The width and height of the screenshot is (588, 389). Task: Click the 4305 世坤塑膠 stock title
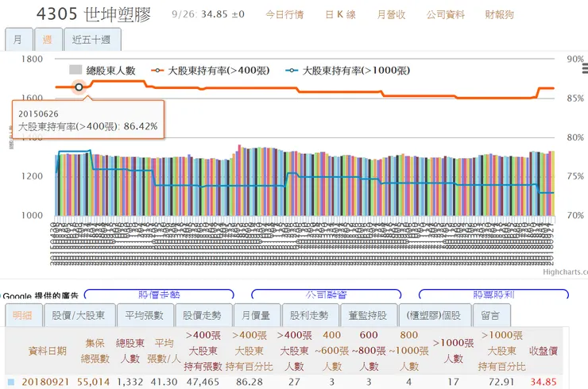click(x=94, y=14)
